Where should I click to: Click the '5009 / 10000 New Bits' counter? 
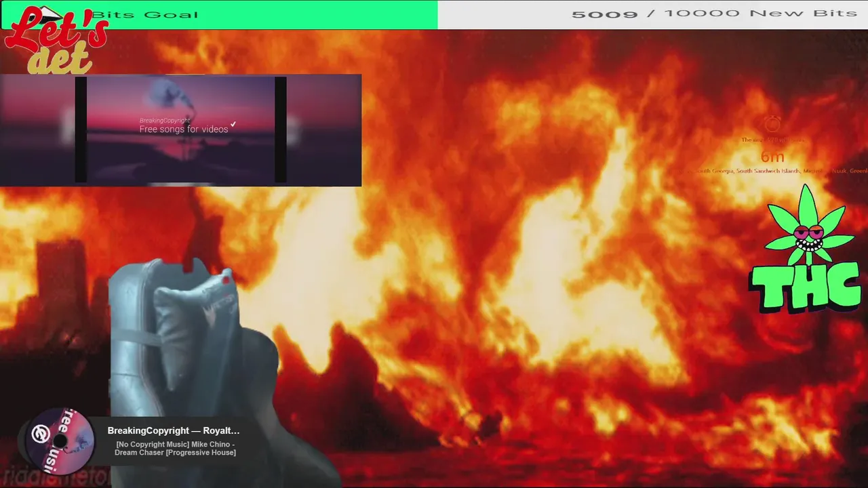point(714,14)
